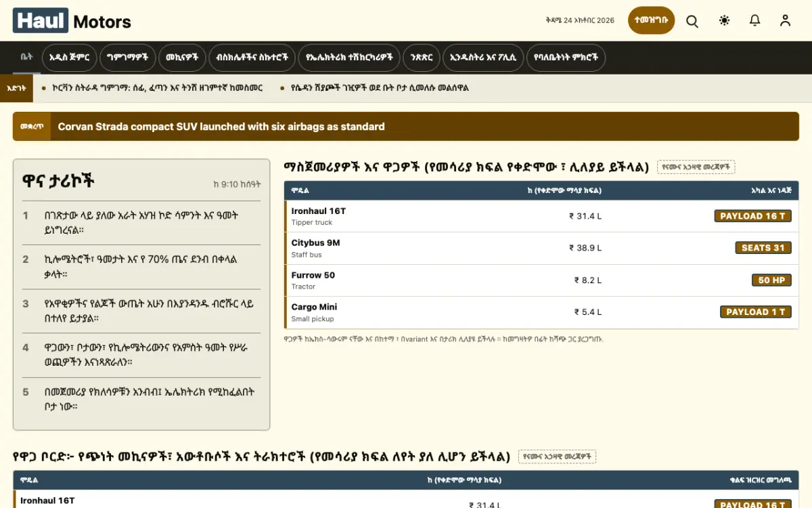Click the PAYLOAD 16 T badge in the launches table

[752, 216]
